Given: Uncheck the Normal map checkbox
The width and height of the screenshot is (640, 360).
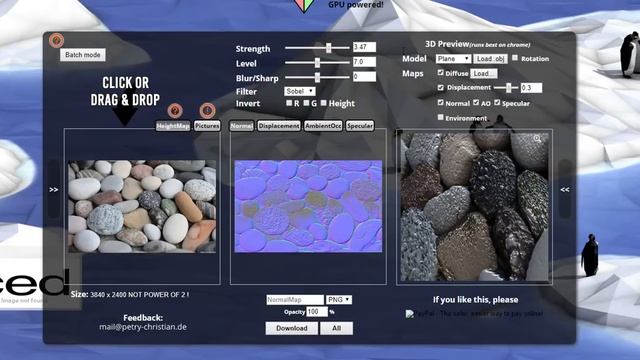Looking at the screenshot, I should tap(440, 102).
